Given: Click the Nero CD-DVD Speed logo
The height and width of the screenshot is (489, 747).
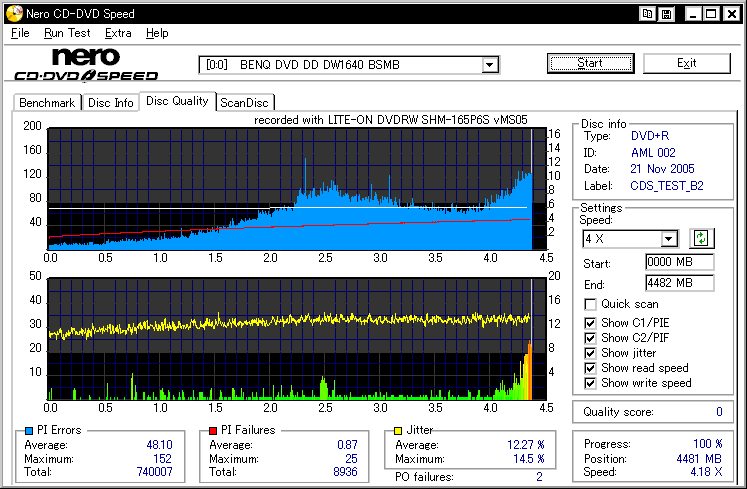Looking at the screenshot, I should point(86,64).
